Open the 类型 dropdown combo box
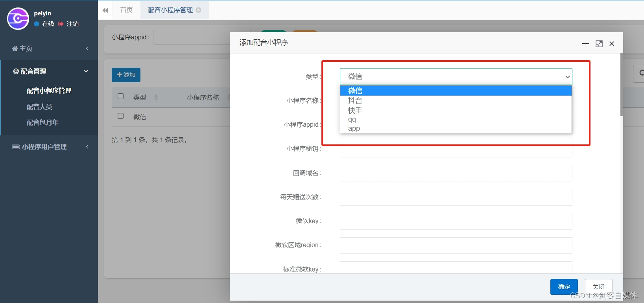644x303 pixels. 456,77
